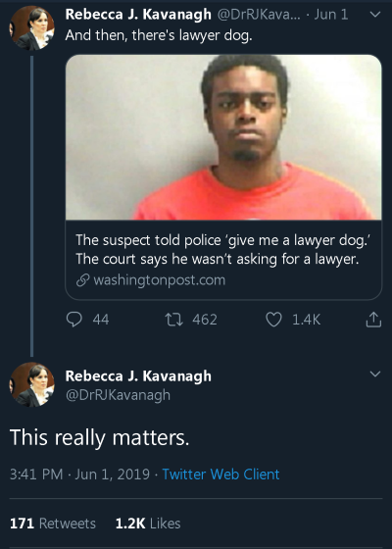
Task: Open the @DrRJKavanagh handle in lower tweet
Action: [x=118, y=395]
